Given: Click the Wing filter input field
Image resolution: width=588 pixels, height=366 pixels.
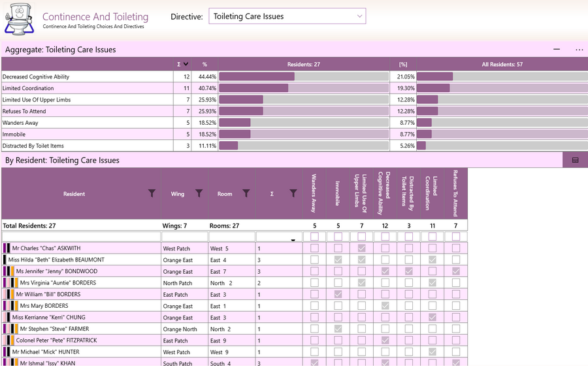Looking at the screenshot, I should tap(184, 237).
